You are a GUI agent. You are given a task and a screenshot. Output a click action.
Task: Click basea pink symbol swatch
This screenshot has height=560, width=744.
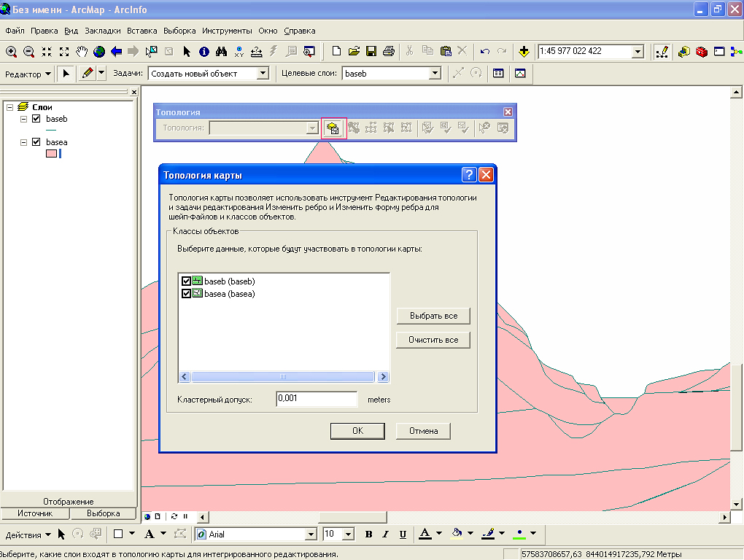tap(51, 154)
